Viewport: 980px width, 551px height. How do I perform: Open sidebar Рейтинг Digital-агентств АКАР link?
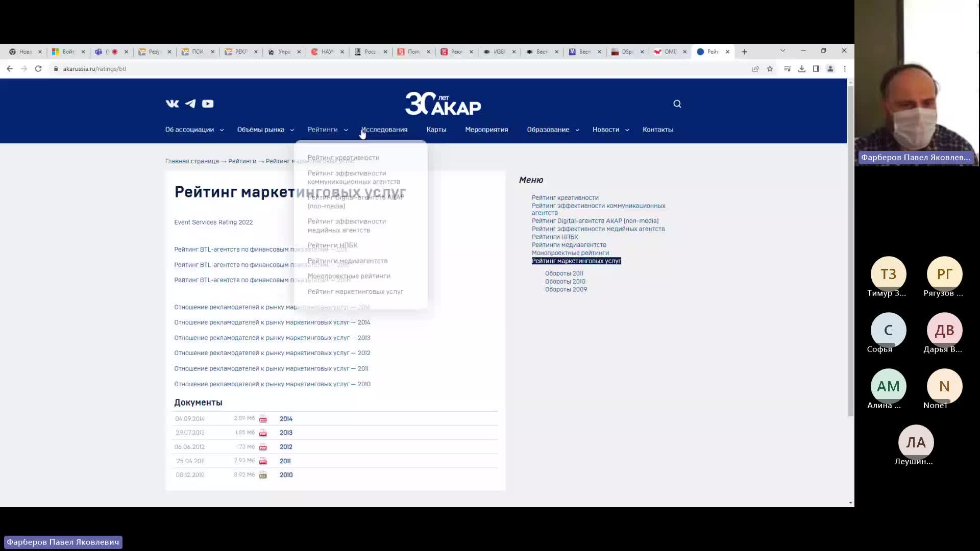pos(595,221)
